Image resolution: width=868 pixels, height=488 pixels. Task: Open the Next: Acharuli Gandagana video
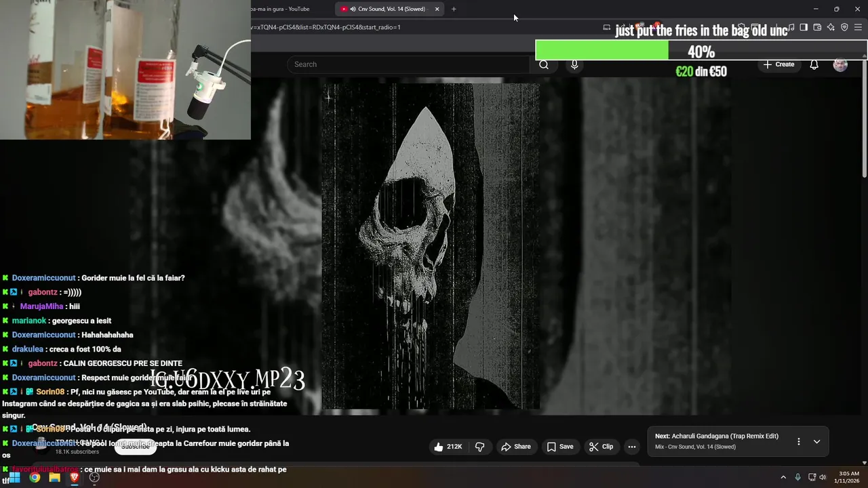pyautogui.click(x=717, y=436)
